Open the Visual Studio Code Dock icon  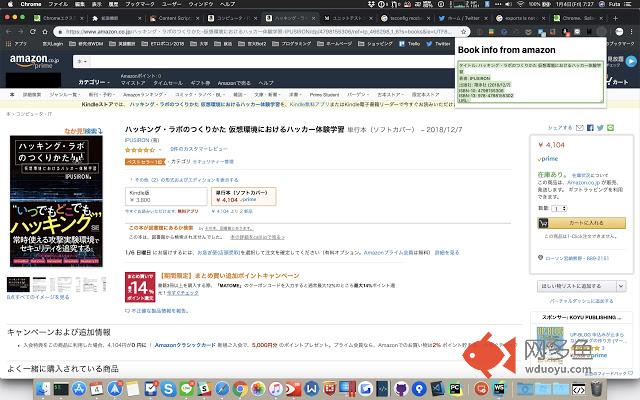click(437, 389)
